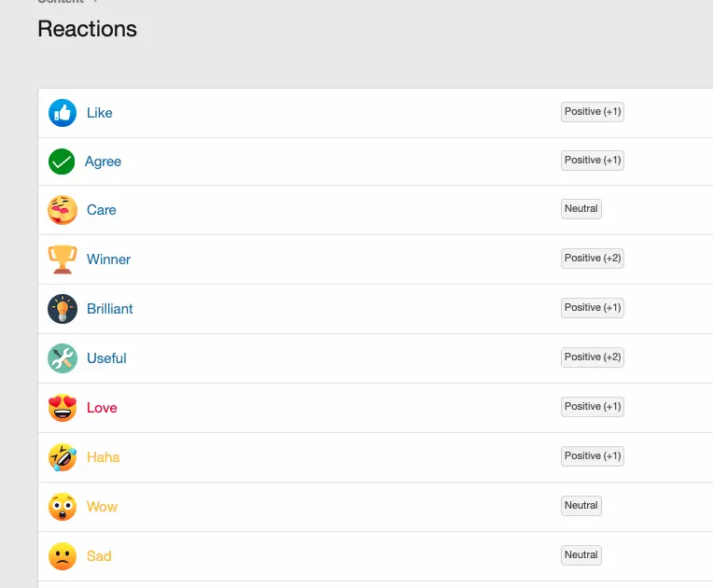Click the Positive (+2) label for Useful
Image resolution: width=713 pixels, height=588 pixels.
click(593, 357)
